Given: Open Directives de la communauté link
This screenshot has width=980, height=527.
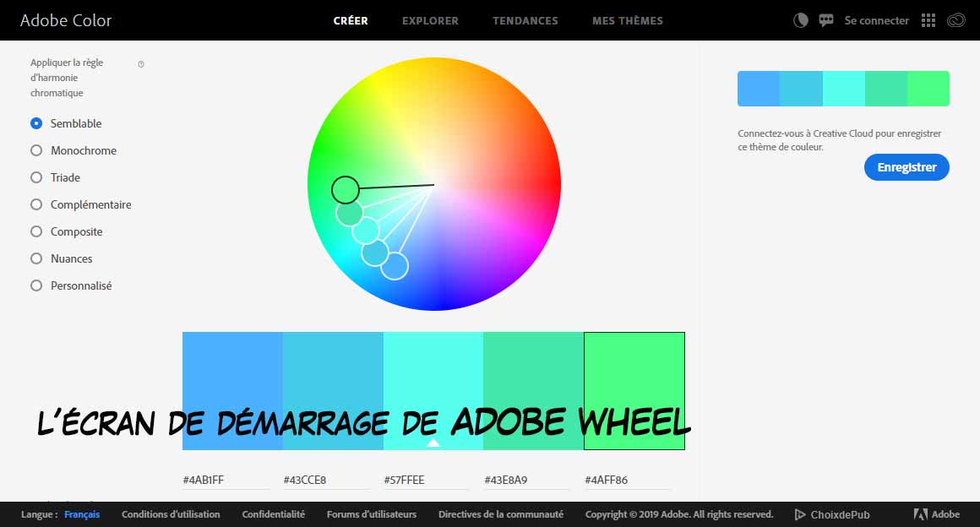Looking at the screenshot, I should 501,513.
